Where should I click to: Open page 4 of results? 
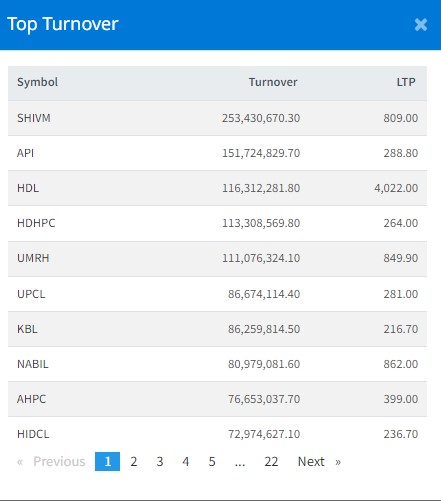pyautogui.click(x=186, y=462)
